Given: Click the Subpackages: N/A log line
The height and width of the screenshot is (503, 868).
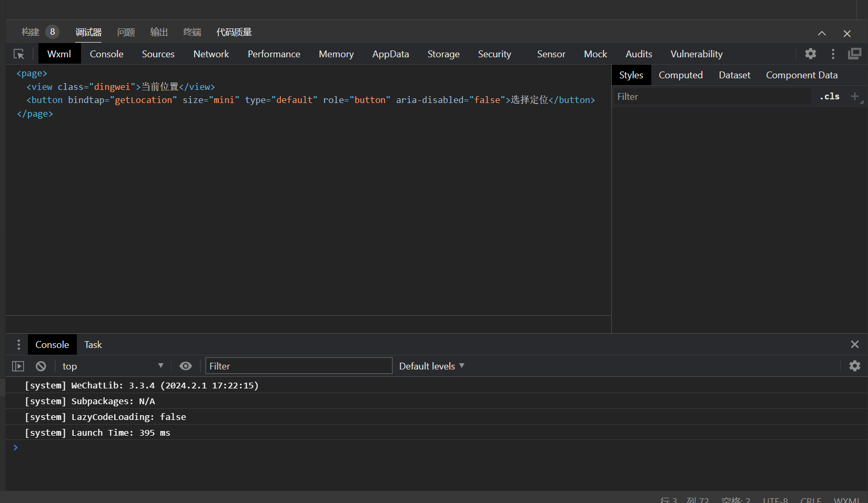Looking at the screenshot, I should [90, 401].
